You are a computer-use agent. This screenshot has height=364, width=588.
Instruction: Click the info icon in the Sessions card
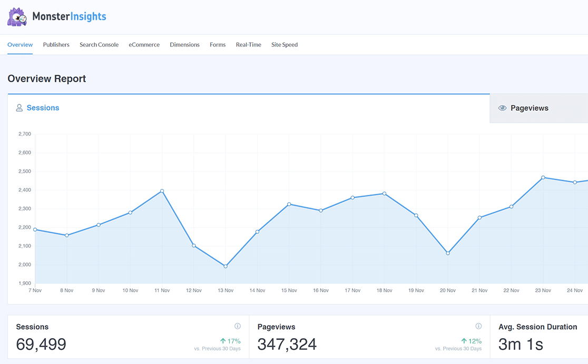[238, 326]
